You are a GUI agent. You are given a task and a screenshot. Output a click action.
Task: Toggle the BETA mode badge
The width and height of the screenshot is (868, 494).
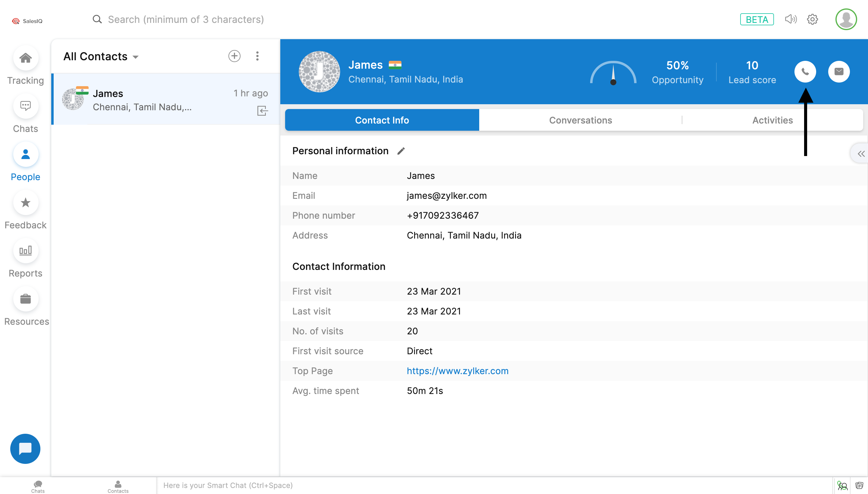tap(757, 19)
